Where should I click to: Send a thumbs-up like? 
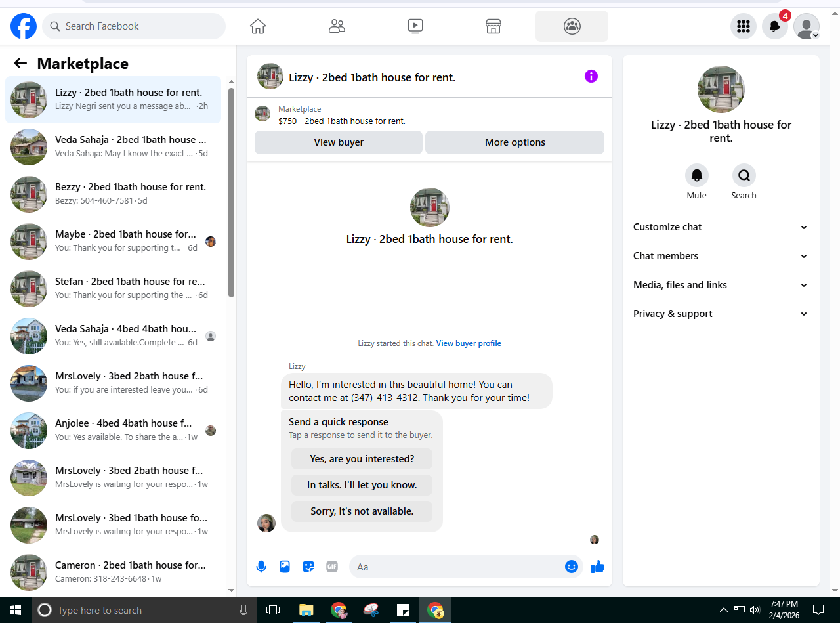pos(597,567)
